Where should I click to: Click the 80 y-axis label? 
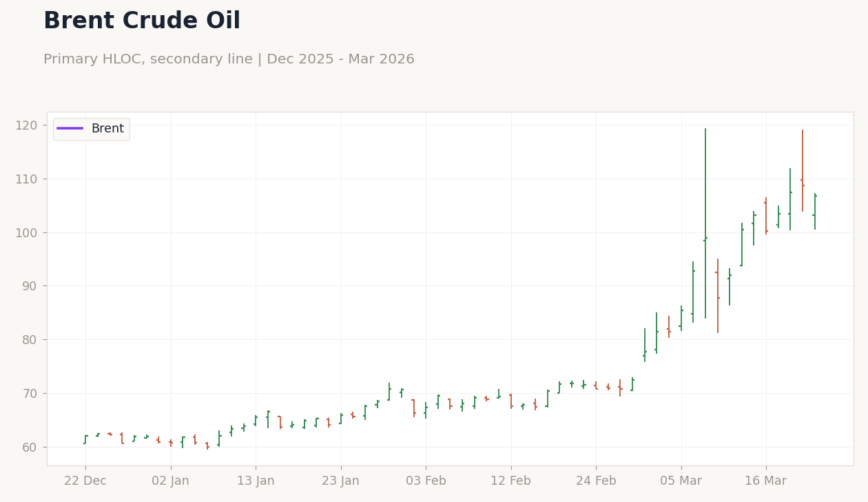click(x=30, y=340)
